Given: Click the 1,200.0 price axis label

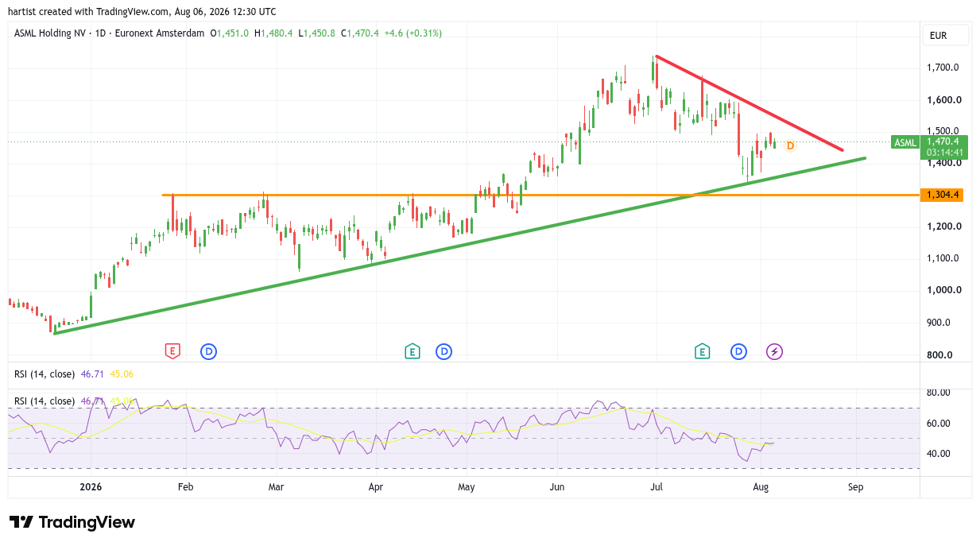Looking at the screenshot, I should coord(943,227).
